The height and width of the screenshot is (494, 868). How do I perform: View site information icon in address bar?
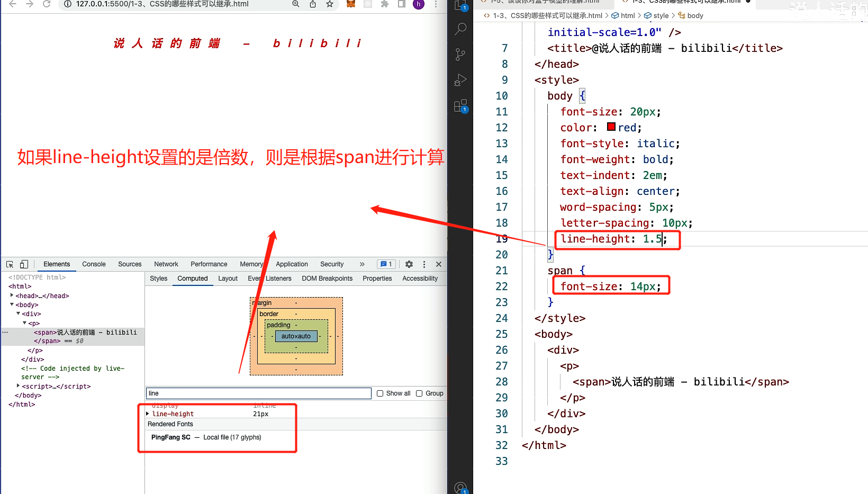point(68,4)
